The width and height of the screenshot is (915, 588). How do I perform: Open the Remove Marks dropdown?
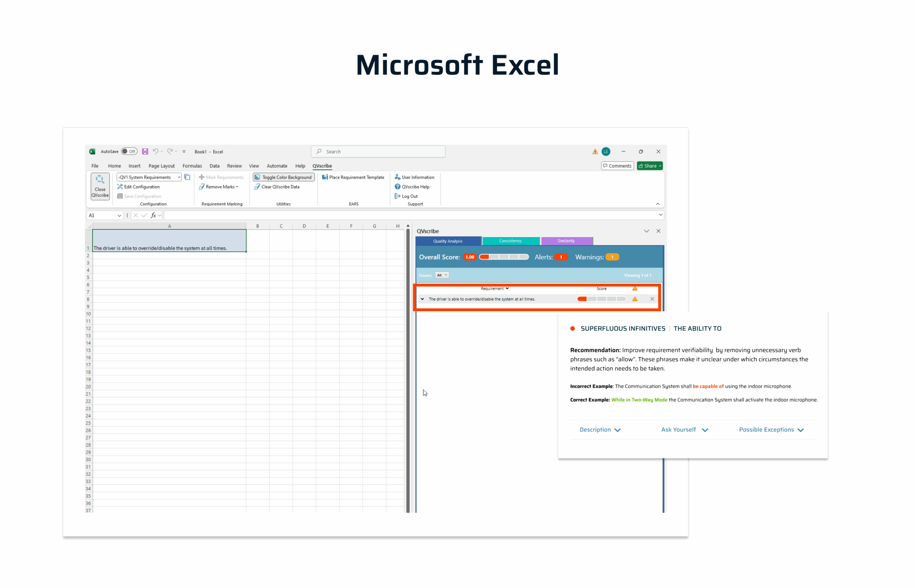[x=218, y=187]
